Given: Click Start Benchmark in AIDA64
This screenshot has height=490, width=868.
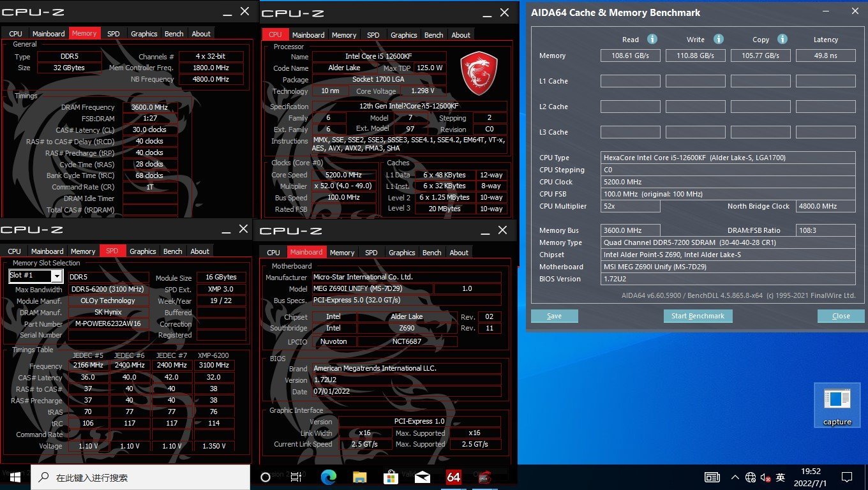Looking at the screenshot, I should tap(698, 316).
